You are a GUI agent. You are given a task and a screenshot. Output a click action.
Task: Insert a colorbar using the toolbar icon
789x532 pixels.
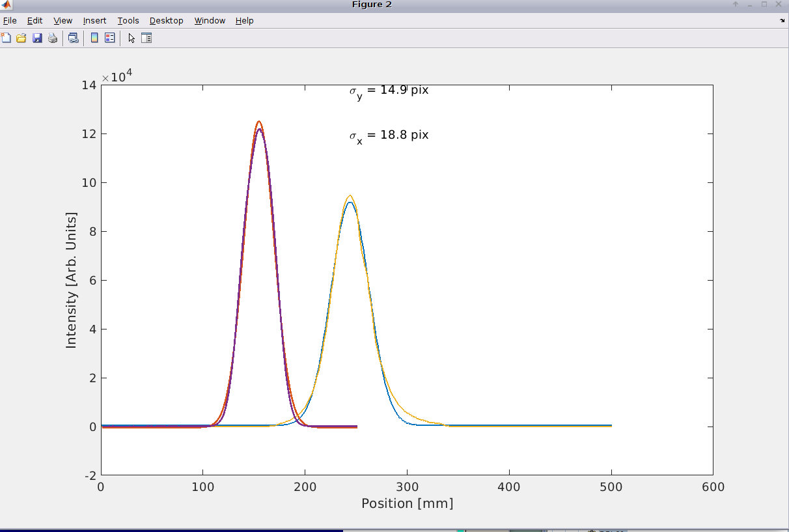coord(94,38)
